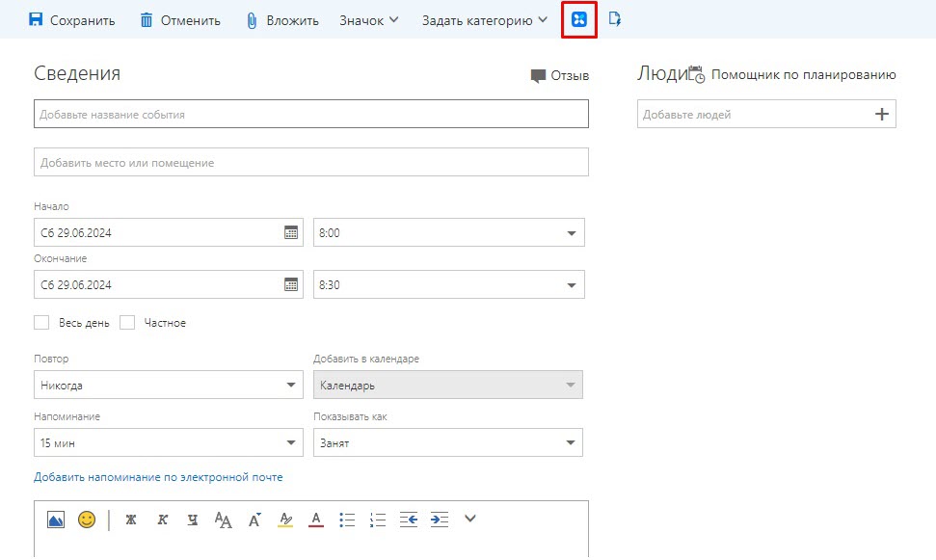
Task: Click the event title input field
Action: click(310, 115)
